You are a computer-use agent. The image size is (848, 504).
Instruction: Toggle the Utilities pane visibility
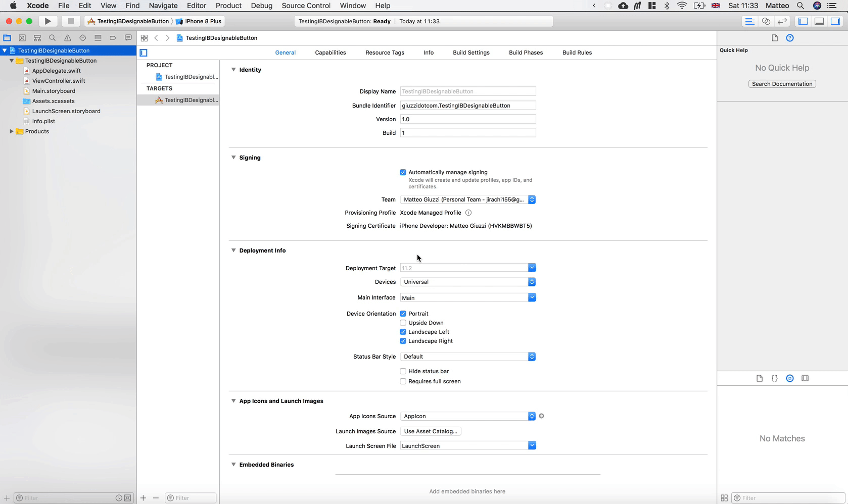point(835,21)
